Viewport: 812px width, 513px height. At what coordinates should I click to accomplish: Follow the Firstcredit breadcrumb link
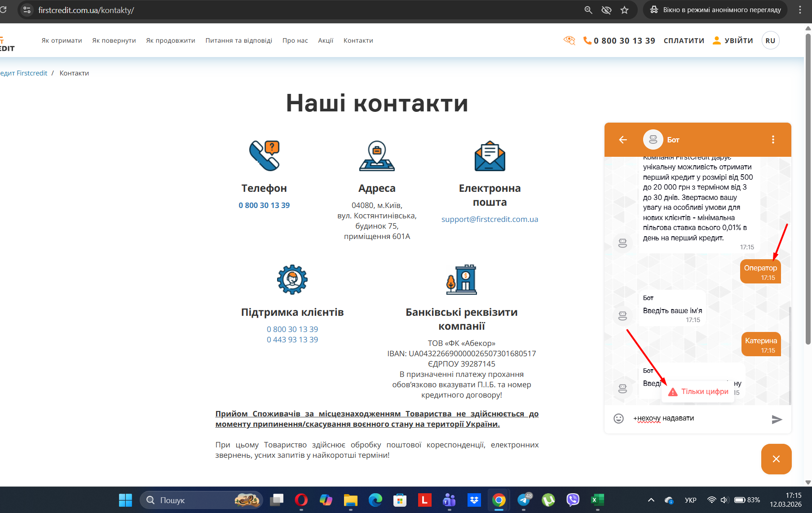(23, 73)
